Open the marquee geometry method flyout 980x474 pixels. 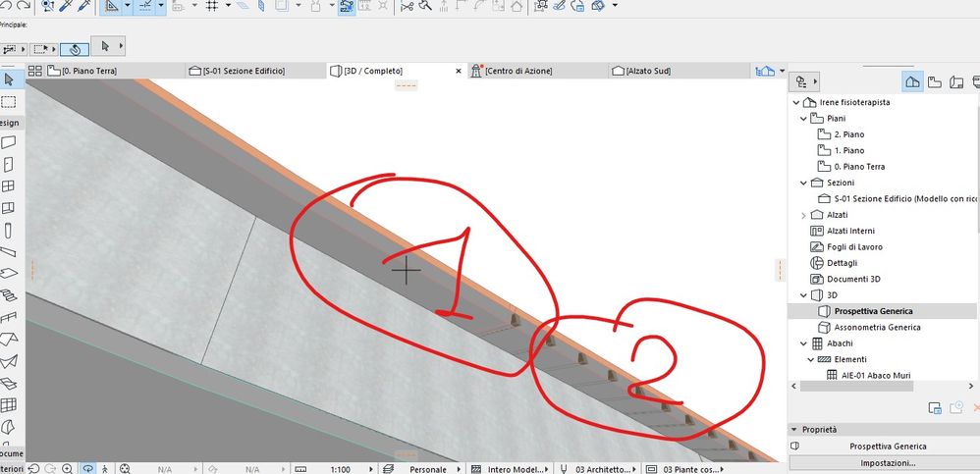pyautogui.click(x=44, y=49)
